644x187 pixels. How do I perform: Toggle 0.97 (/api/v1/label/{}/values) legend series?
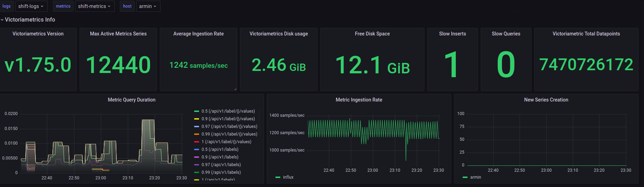(x=229, y=127)
